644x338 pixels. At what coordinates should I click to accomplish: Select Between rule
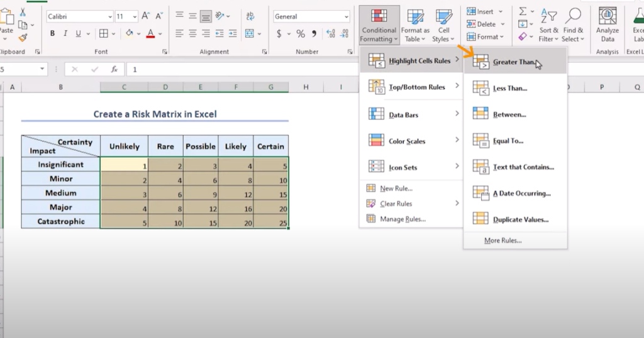516,114
